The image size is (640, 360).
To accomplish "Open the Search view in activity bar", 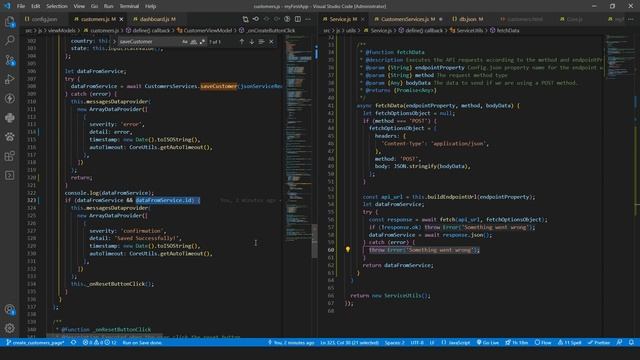I will pyautogui.click(x=10, y=40).
